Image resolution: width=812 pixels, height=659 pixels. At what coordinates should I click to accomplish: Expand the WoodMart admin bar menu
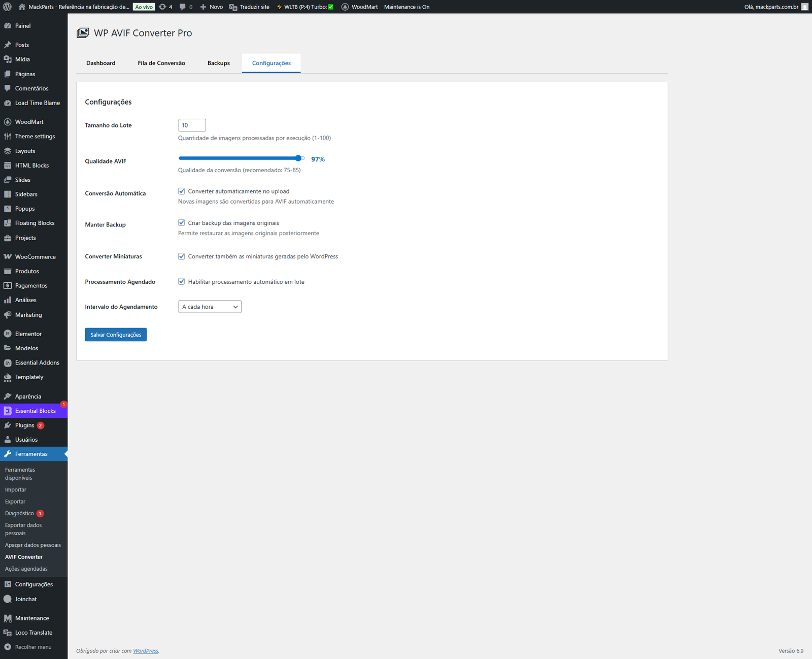click(x=359, y=7)
